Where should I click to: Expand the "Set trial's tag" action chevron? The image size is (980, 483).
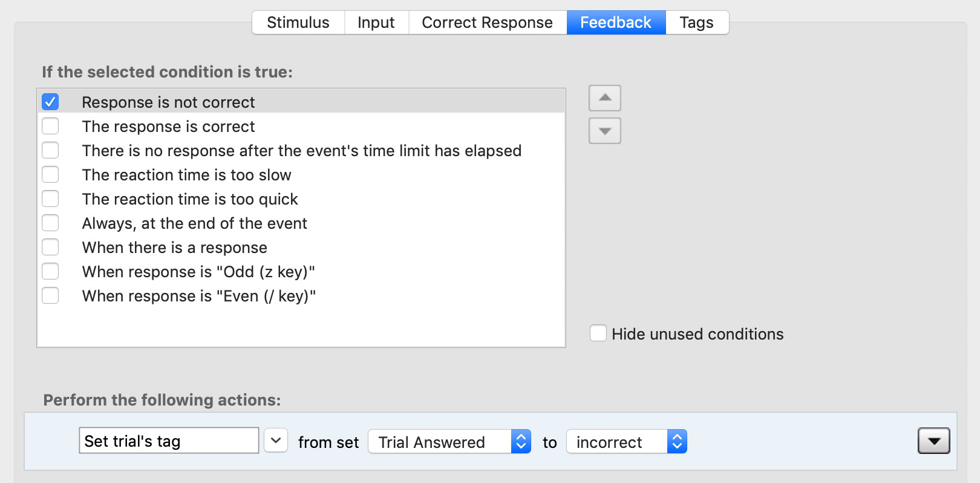point(276,441)
